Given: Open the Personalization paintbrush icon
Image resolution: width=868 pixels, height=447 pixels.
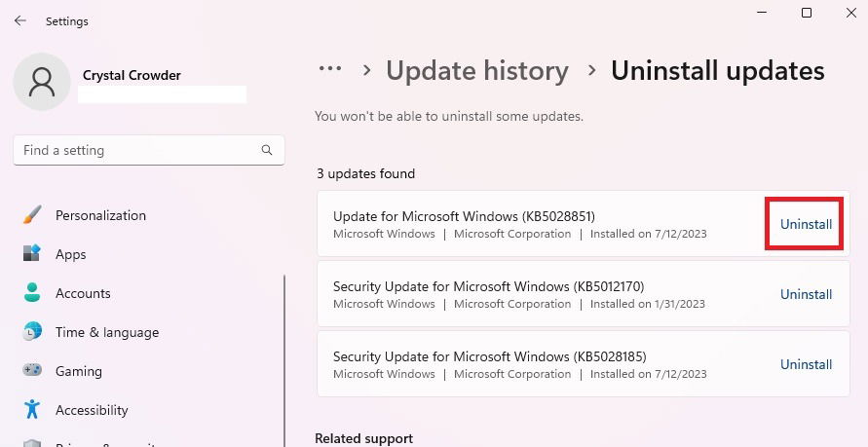Looking at the screenshot, I should (x=32, y=215).
